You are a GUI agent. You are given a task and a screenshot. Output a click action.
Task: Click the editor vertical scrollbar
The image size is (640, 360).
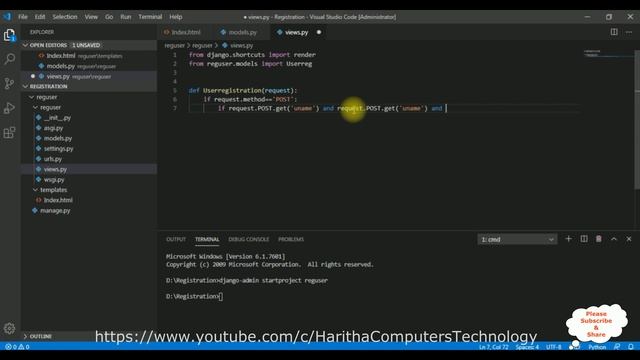coord(637,119)
